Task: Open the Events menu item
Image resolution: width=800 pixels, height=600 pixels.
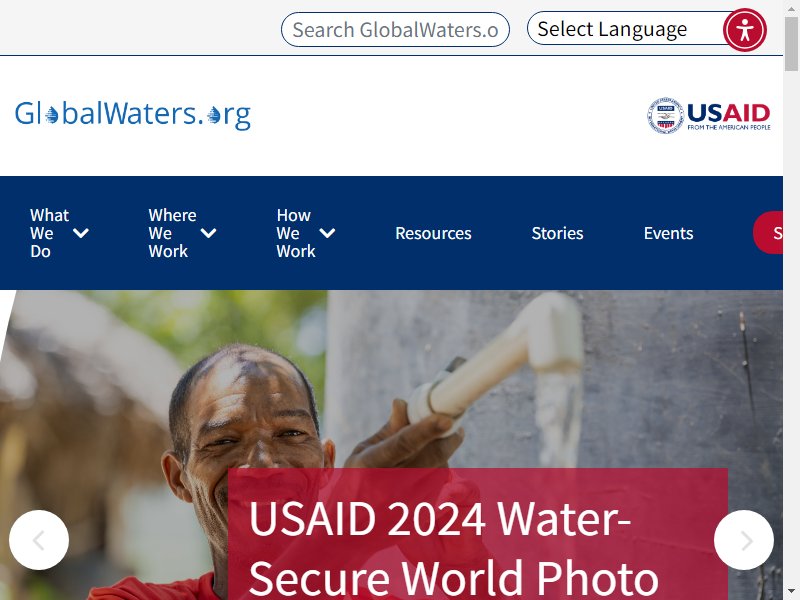Action: [668, 233]
